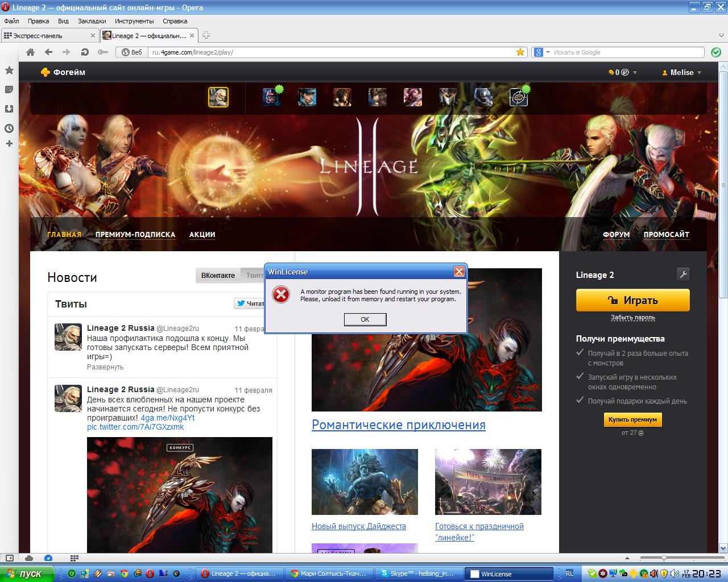728x582 pixels.
Task: Visit the ФОРУМ link
Action: (617, 234)
